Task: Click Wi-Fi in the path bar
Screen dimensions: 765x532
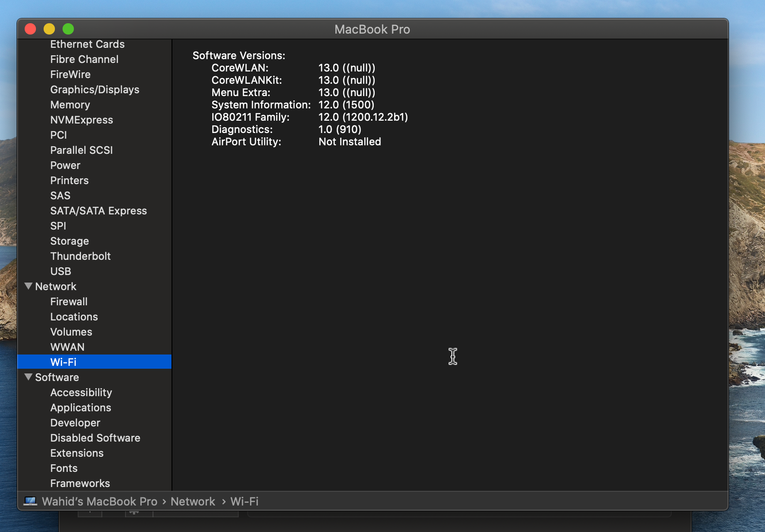Action: pos(244,501)
